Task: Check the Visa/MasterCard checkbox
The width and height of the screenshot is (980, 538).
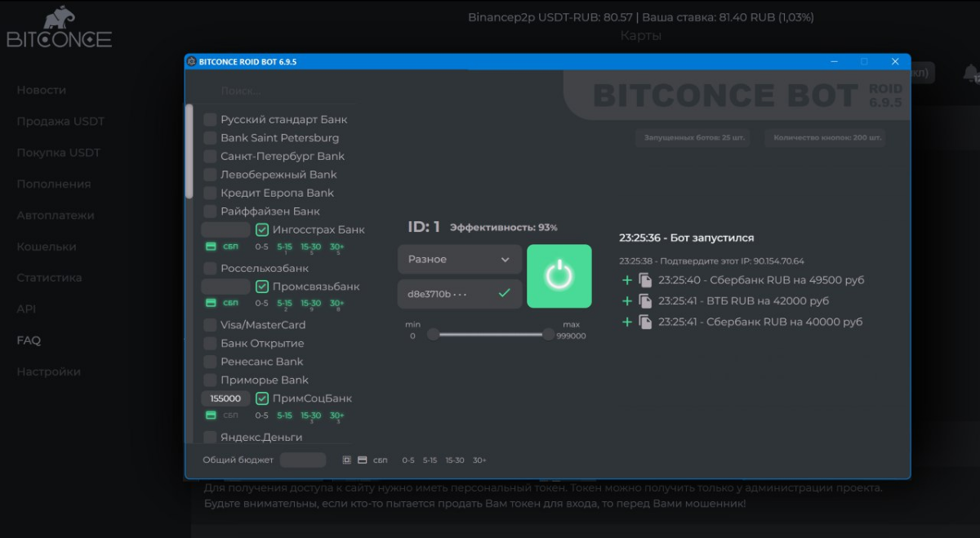Action: [210, 325]
